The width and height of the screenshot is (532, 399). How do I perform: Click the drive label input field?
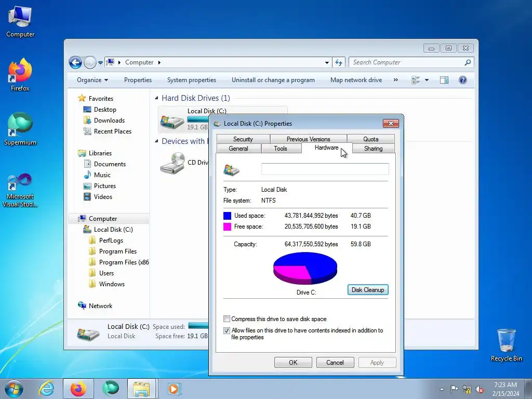coord(325,169)
